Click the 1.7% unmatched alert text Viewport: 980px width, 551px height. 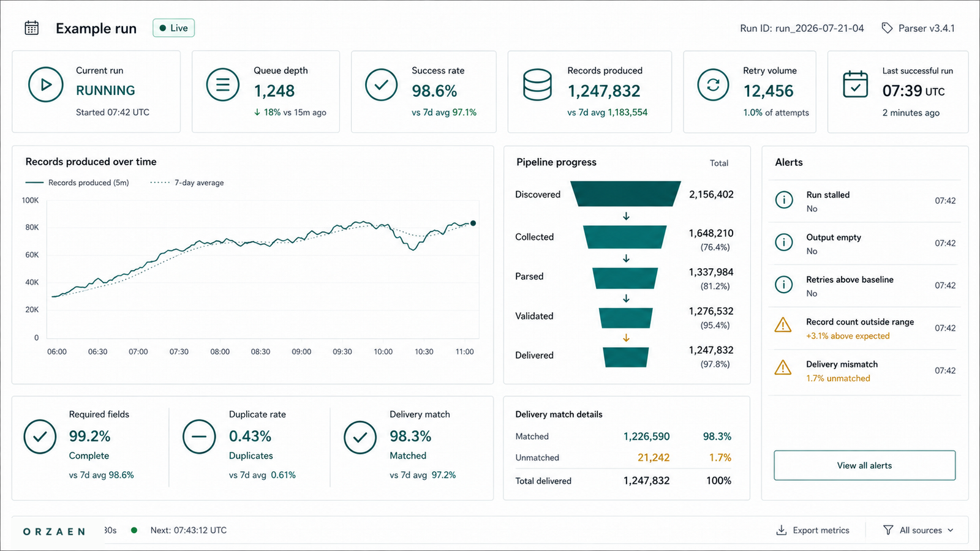(838, 378)
